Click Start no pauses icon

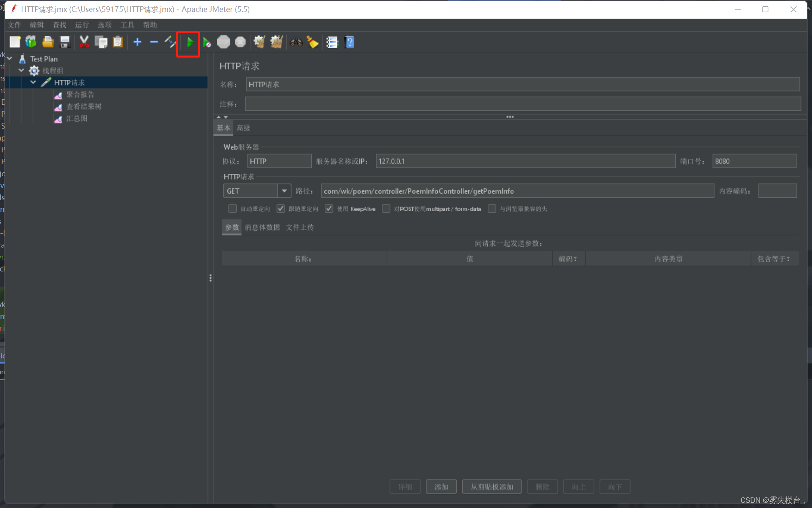click(207, 42)
